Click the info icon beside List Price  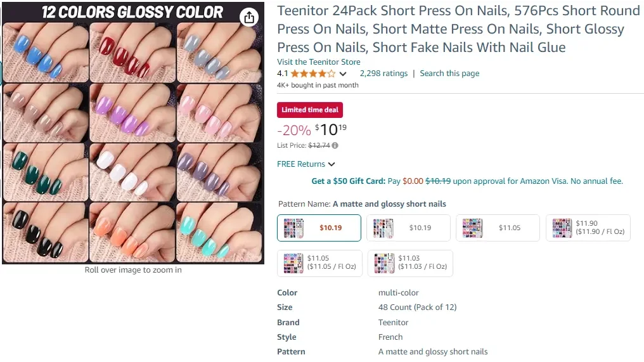335,146
